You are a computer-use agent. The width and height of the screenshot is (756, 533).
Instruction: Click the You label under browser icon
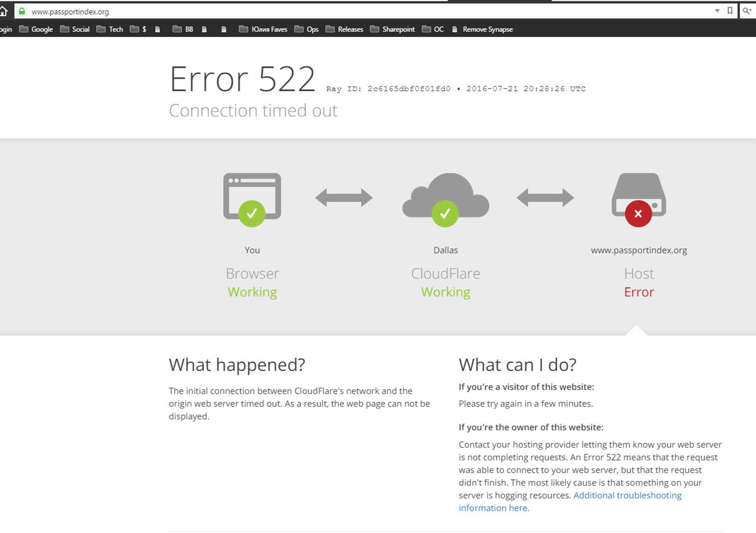[252, 250]
